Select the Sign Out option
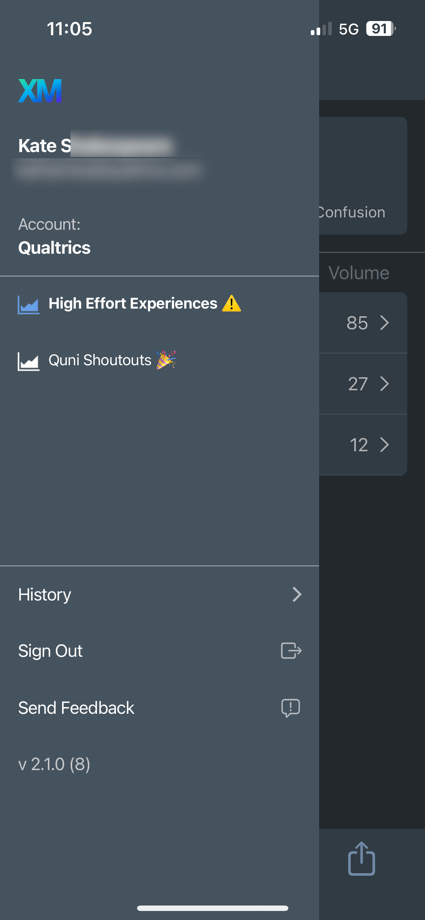425x920 pixels. pyautogui.click(x=160, y=651)
